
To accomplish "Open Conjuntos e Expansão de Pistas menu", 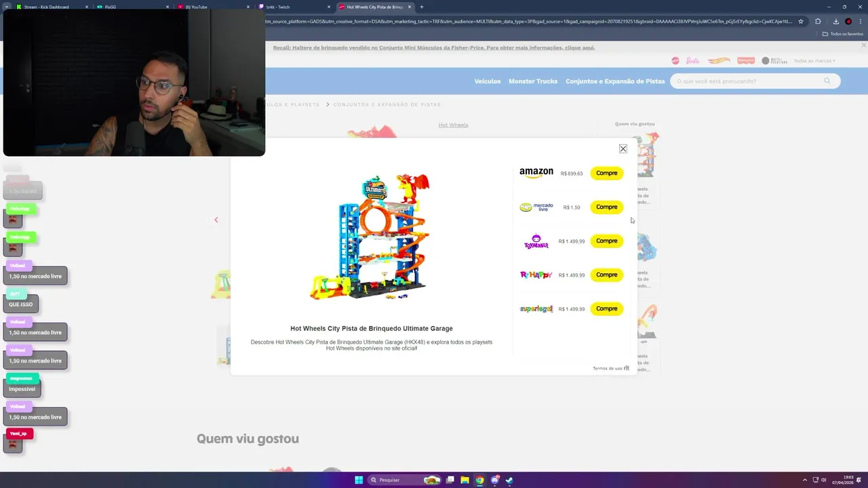I will click(615, 81).
